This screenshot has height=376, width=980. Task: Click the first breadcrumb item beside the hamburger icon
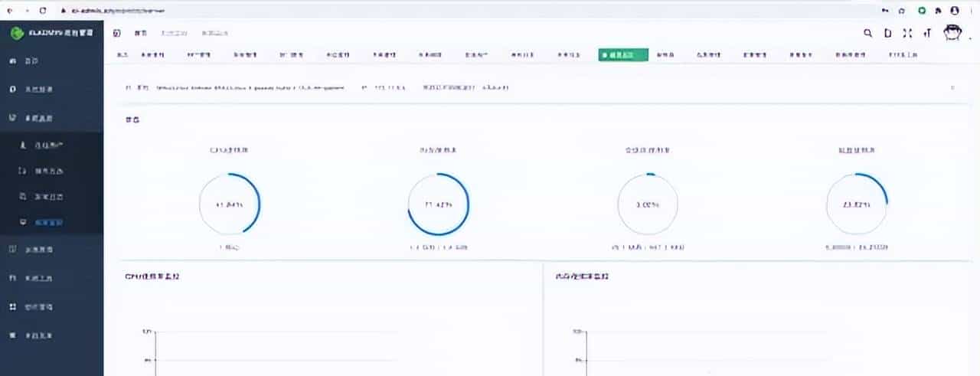point(140,34)
